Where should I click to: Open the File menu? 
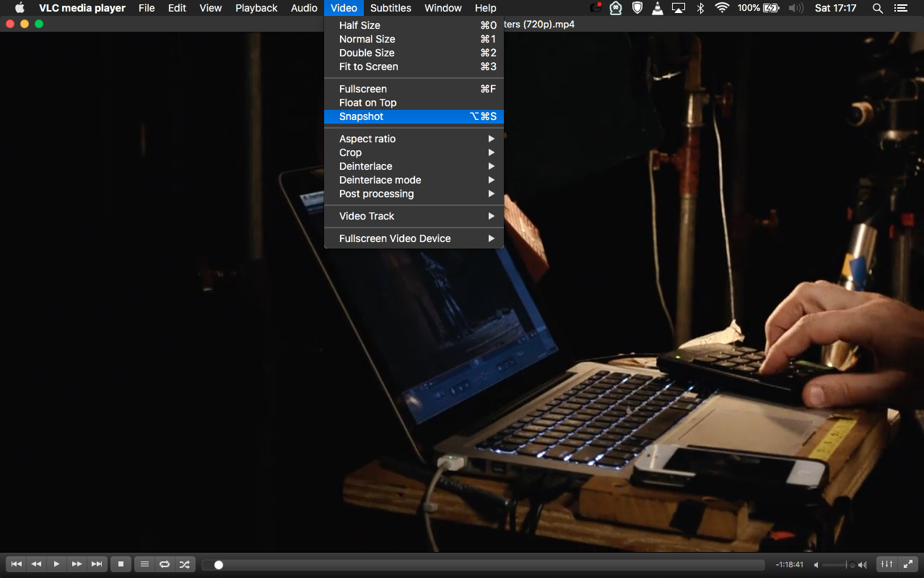[x=147, y=8]
